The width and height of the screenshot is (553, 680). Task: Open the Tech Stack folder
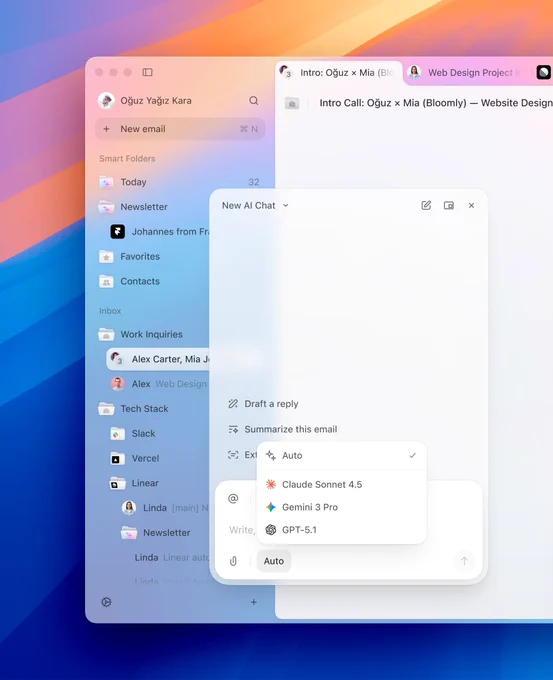click(x=153, y=409)
